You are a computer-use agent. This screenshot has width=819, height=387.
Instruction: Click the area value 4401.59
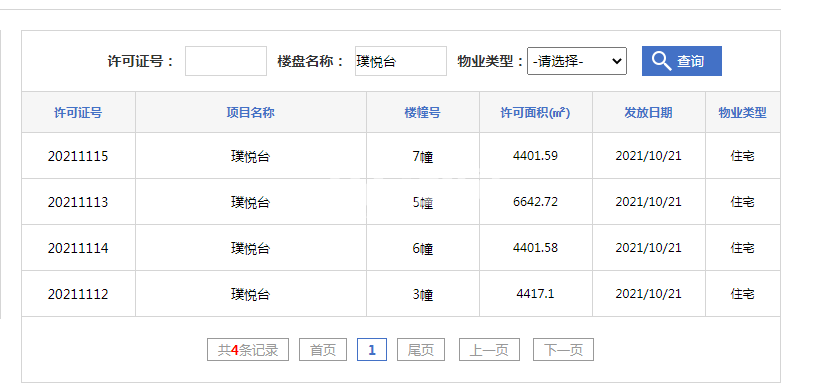535,156
